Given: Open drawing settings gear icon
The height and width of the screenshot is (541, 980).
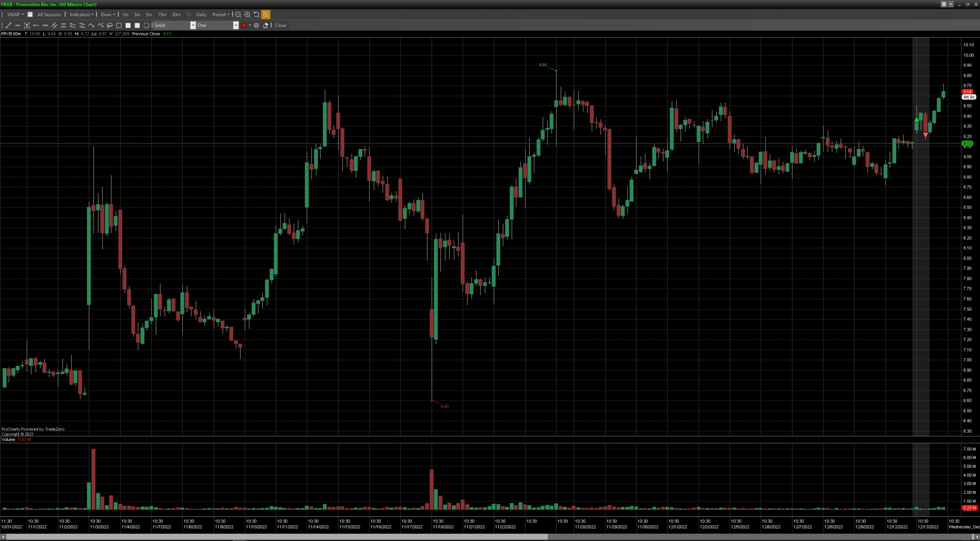Looking at the screenshot, I should (256, 26).
